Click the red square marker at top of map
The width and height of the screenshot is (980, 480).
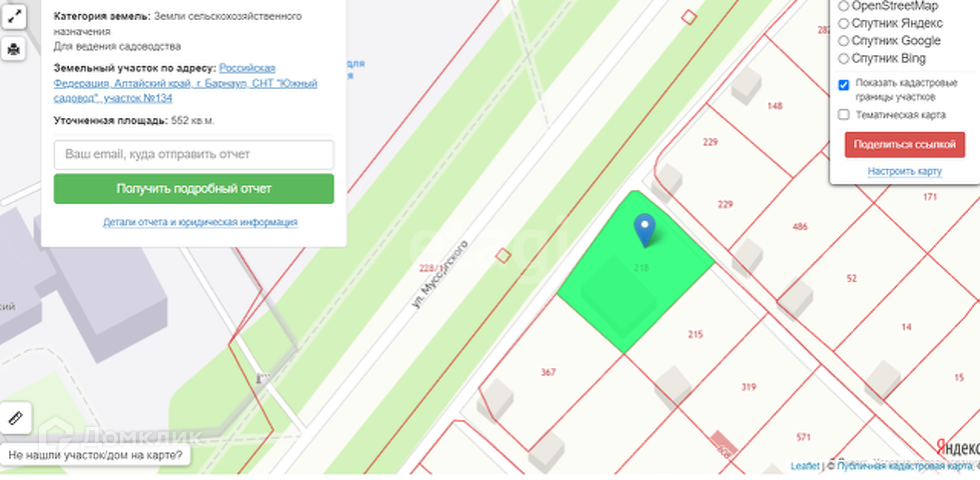pyautogui.click(x=688, y=17)
